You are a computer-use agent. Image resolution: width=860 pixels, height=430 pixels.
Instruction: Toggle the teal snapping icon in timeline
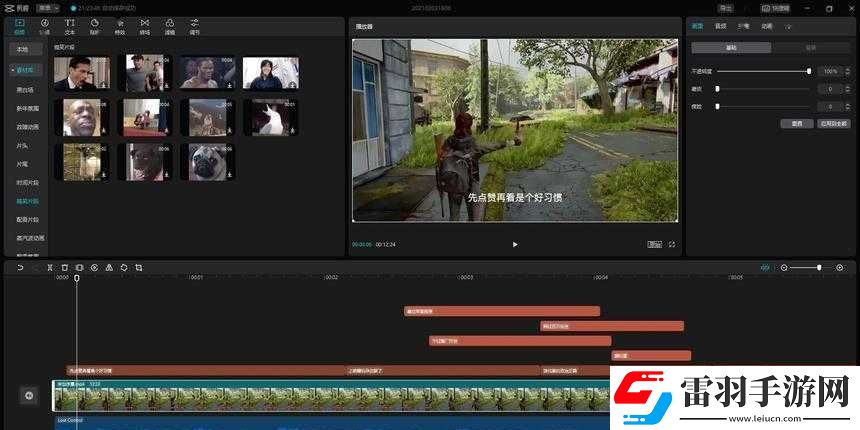coord(765,268)
